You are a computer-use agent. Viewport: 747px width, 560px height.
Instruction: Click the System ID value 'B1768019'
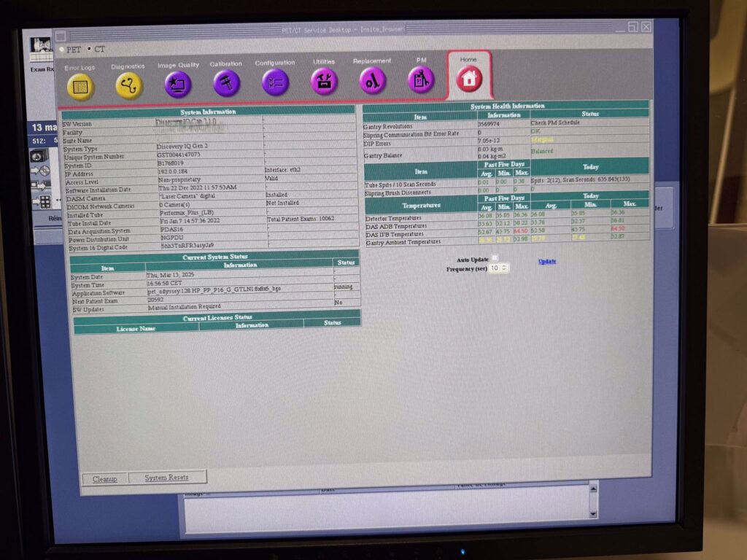(171, 163)
